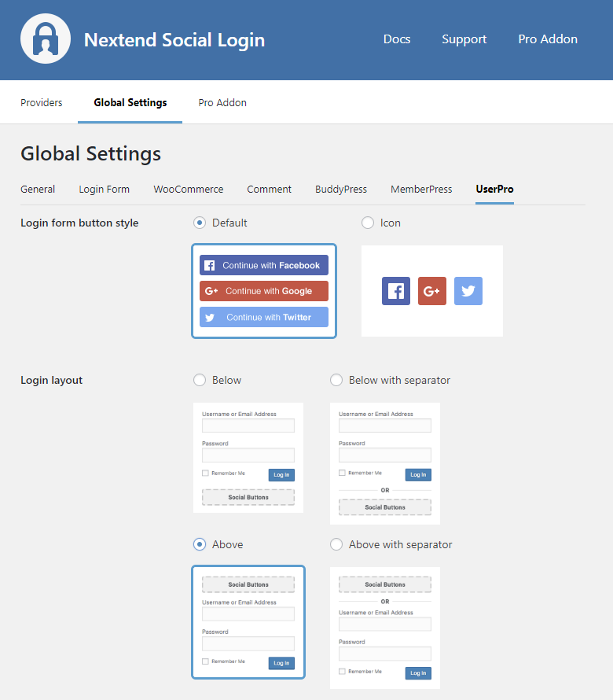Open the Pro Addon tab below header

(222, 102)
